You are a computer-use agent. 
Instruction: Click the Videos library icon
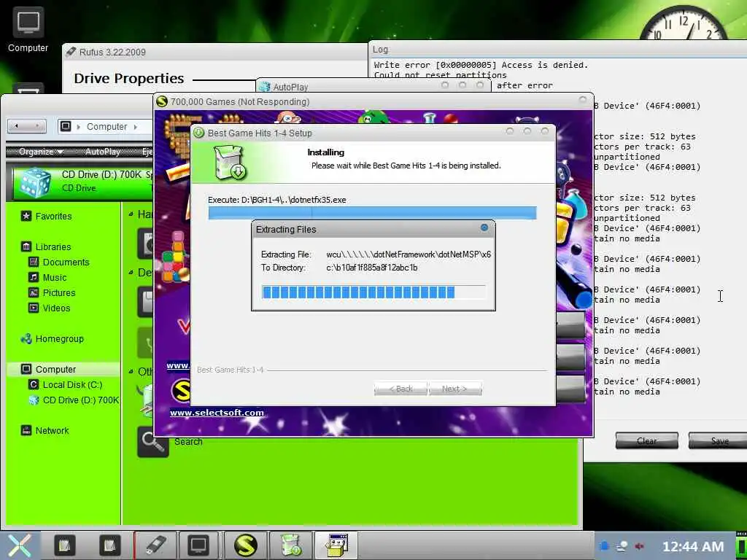click(34, 308)
